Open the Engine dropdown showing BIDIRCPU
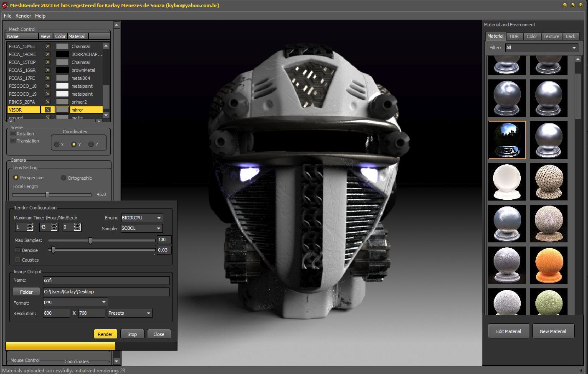The height and width of the screenshot is (374, 588). click(142, 218)
